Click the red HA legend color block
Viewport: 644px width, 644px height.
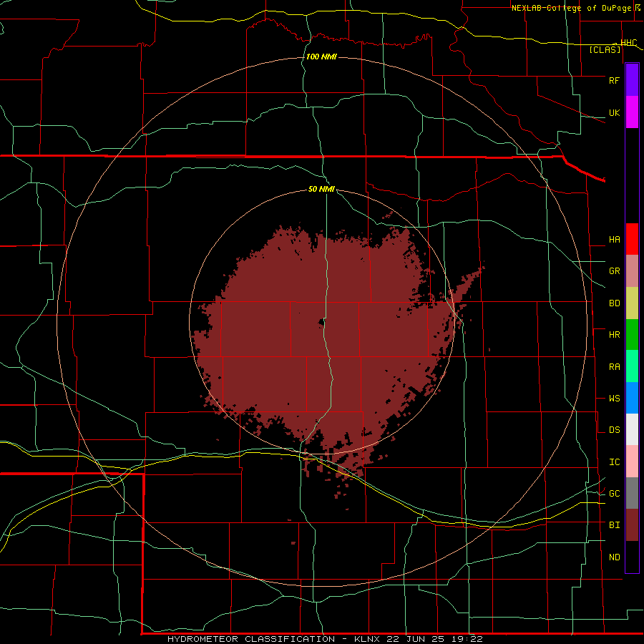[632, 239]
